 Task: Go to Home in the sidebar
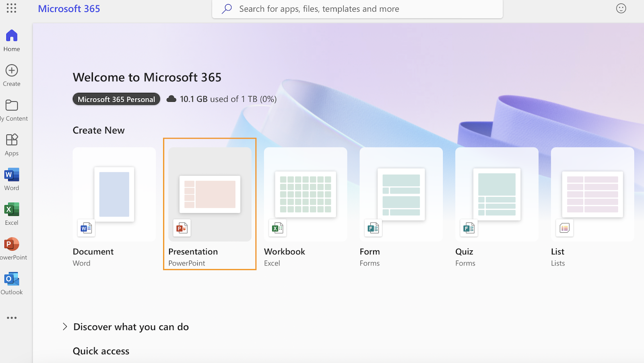12,41
